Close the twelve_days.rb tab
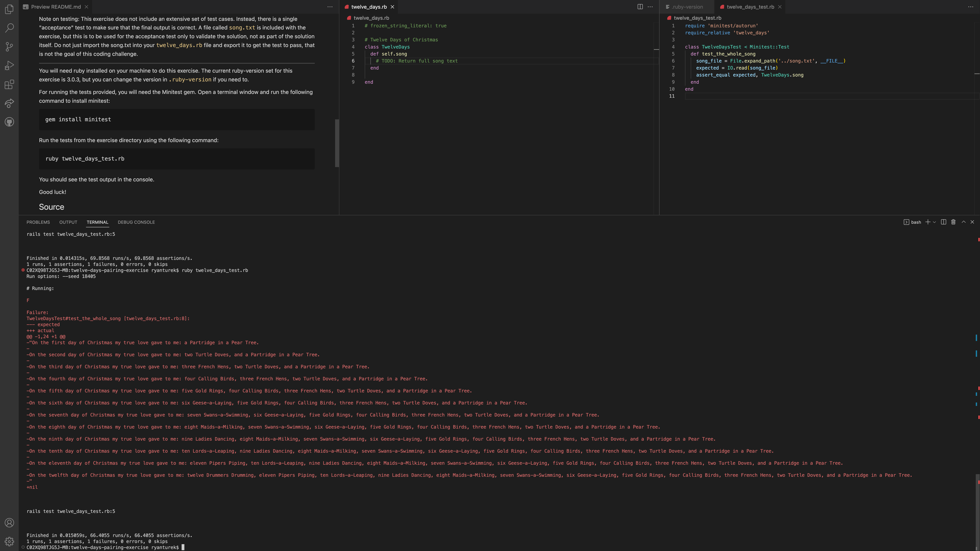The image size is (980, 551). [x=392, y=7]
